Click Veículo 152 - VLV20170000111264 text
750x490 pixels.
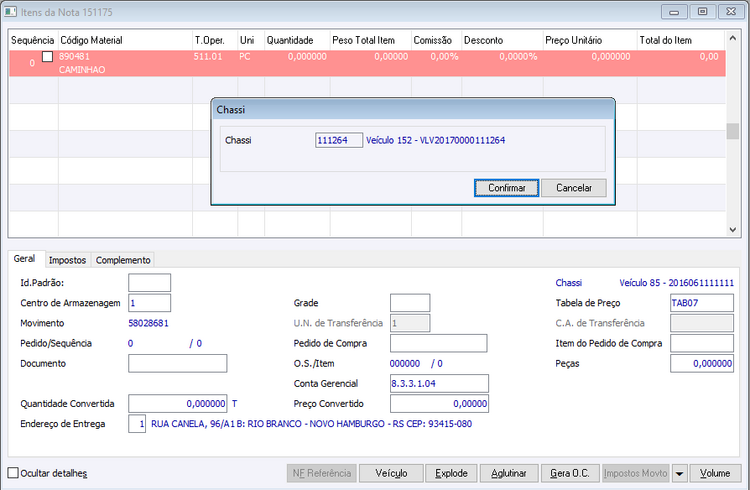pyautogui.click(x=435, y=140)
